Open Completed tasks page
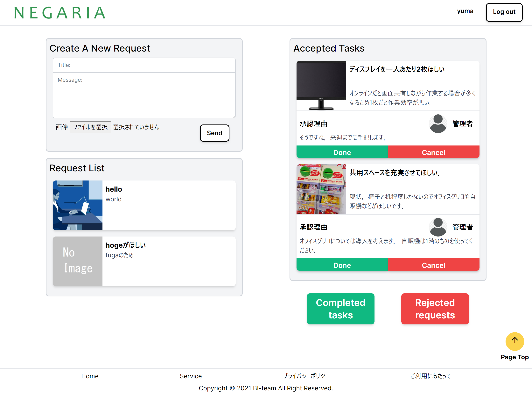 click(340, 308)
